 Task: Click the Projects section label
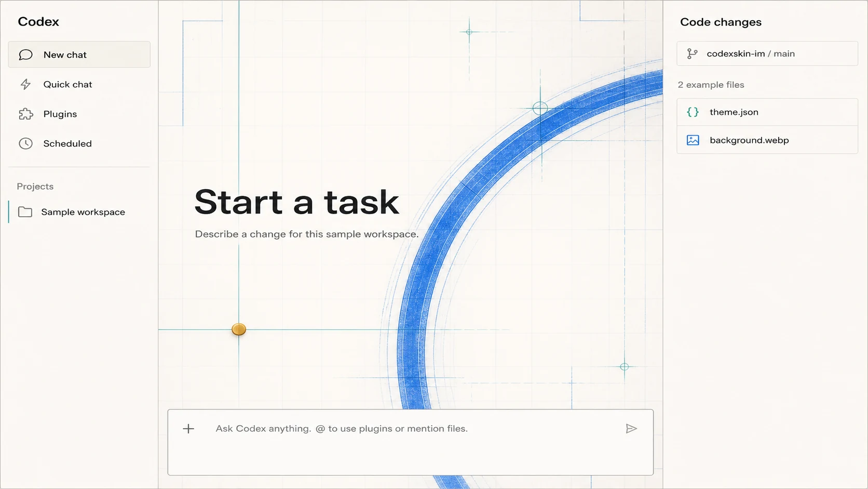pos(35,187)
